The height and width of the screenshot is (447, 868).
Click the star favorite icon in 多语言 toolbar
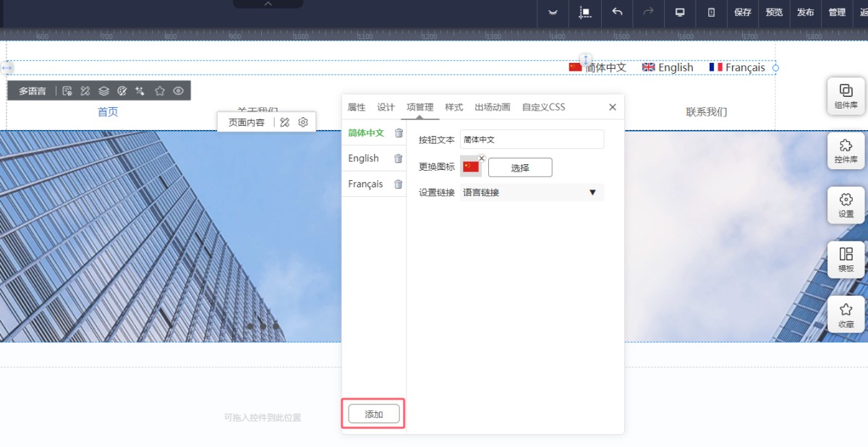pyautogui.click(x=160, y=90)
